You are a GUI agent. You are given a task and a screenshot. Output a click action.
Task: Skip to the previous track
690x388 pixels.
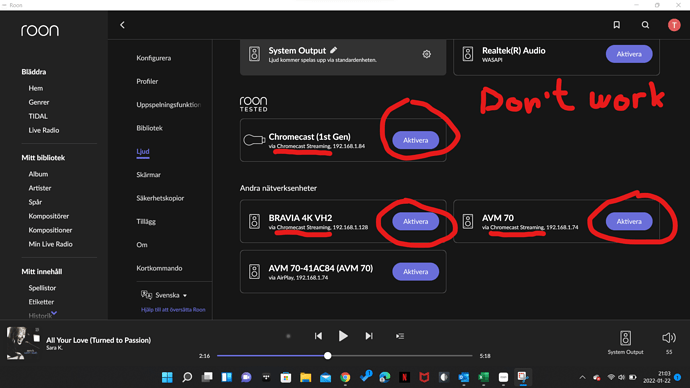point(318,336)
